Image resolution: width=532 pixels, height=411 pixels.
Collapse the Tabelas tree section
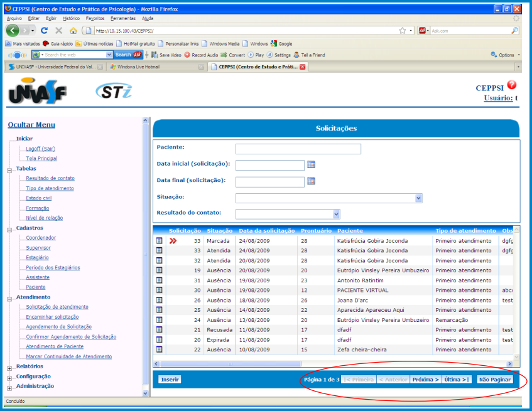pos(9,171)
